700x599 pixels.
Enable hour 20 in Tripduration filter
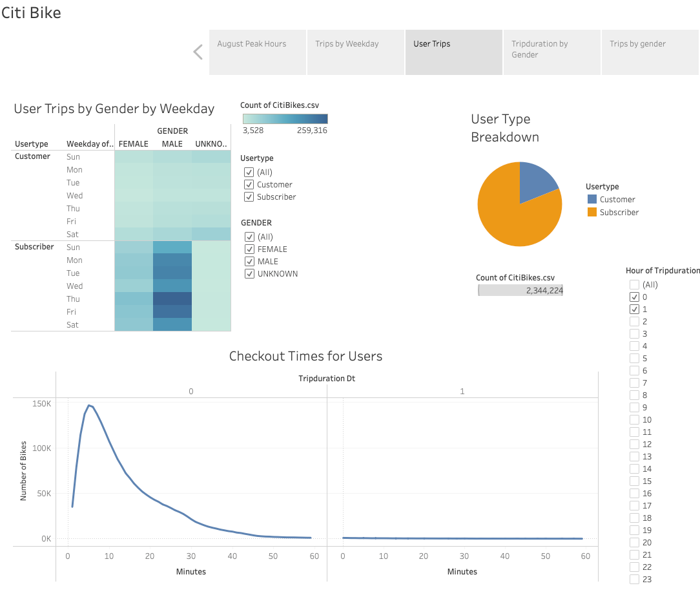click(x=634, y=542)
